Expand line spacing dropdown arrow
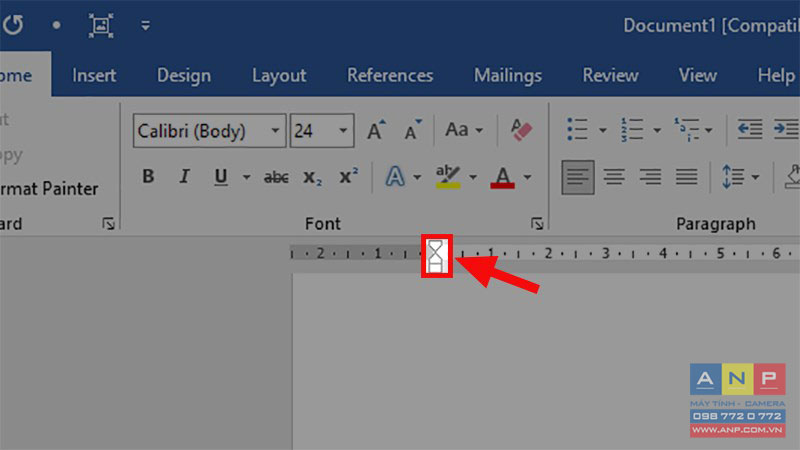The width and height of the screenshot is (800, 450). [x=756, y=178]
